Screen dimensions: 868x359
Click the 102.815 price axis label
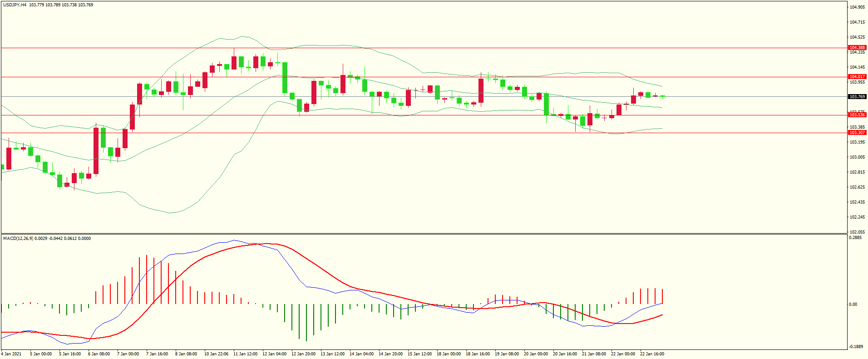857,172
